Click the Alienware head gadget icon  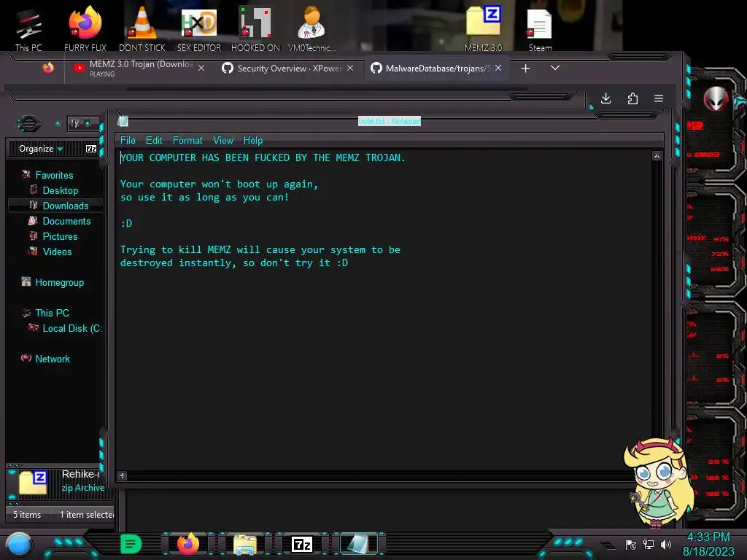(x=716, y=99)
